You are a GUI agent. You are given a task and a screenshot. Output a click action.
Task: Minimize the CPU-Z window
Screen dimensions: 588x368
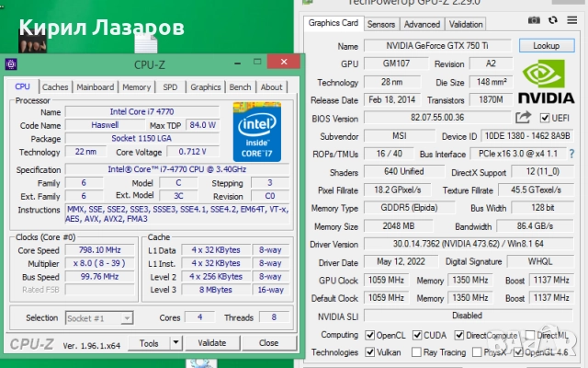pyautogui.click(x=237, y=63)
